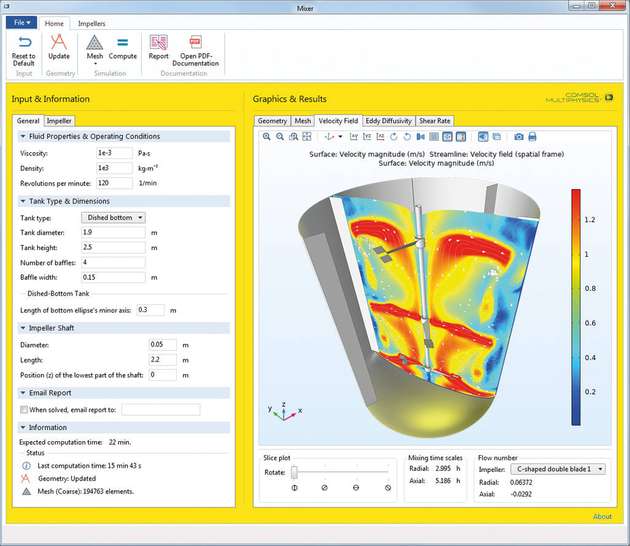Click the Tank diameter input field
The width and height of the screenshot is (630, 546).
point(113,232)
